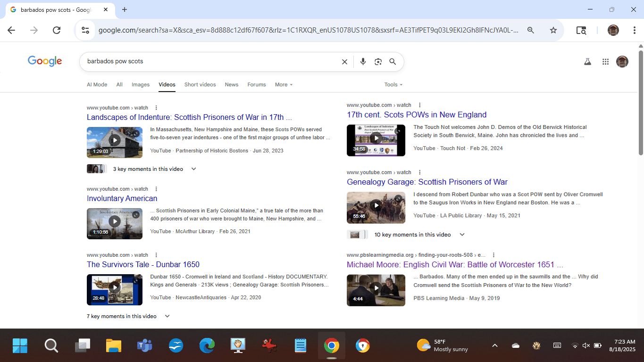644x362 pixels.
Task: Open the Involuntary American video link
Action: pos(122,199)
